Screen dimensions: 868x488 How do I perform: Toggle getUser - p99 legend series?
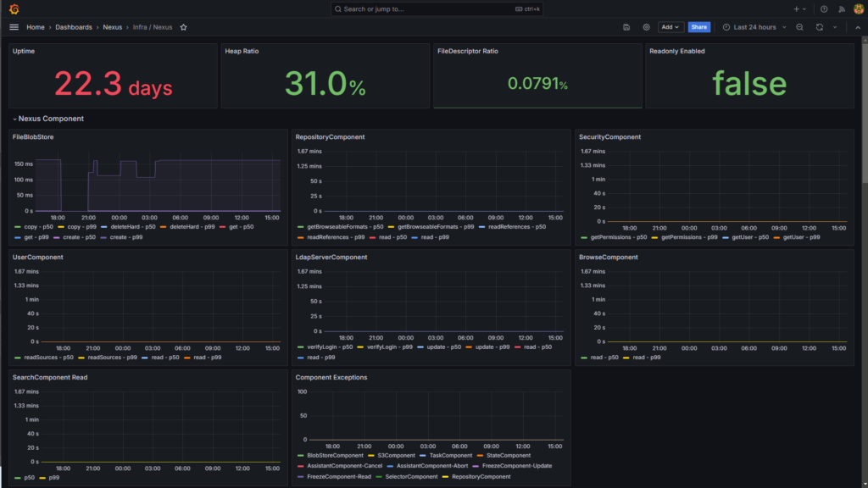[x=801, y=237]
